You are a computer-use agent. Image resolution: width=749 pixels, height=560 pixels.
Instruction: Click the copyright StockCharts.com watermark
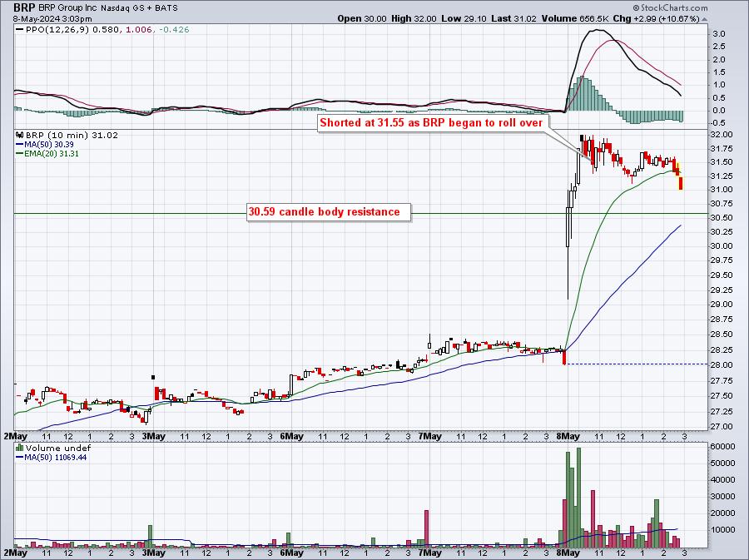coord(670,7)
